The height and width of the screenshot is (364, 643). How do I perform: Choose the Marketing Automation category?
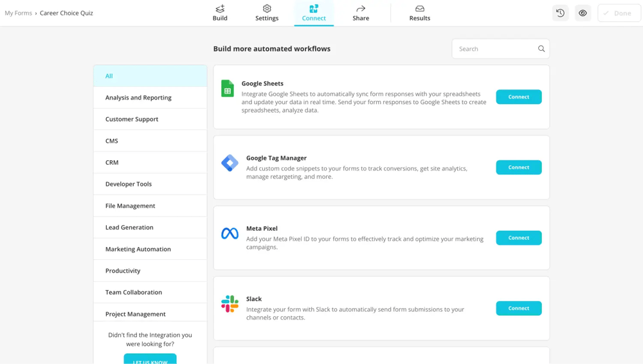tap(138, 249)
